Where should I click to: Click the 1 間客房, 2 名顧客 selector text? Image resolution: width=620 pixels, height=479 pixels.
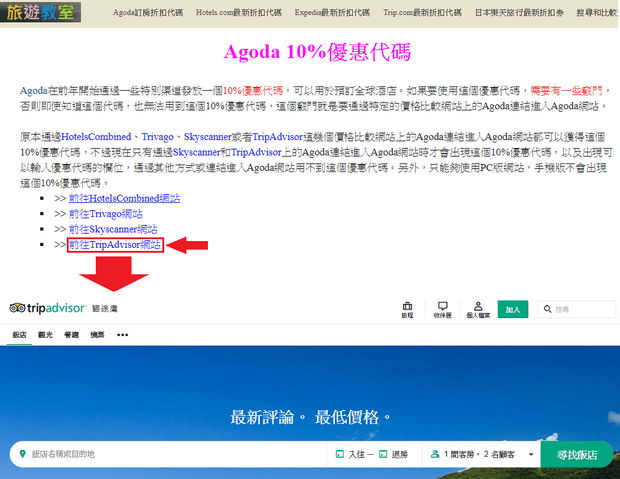point(479,454)
